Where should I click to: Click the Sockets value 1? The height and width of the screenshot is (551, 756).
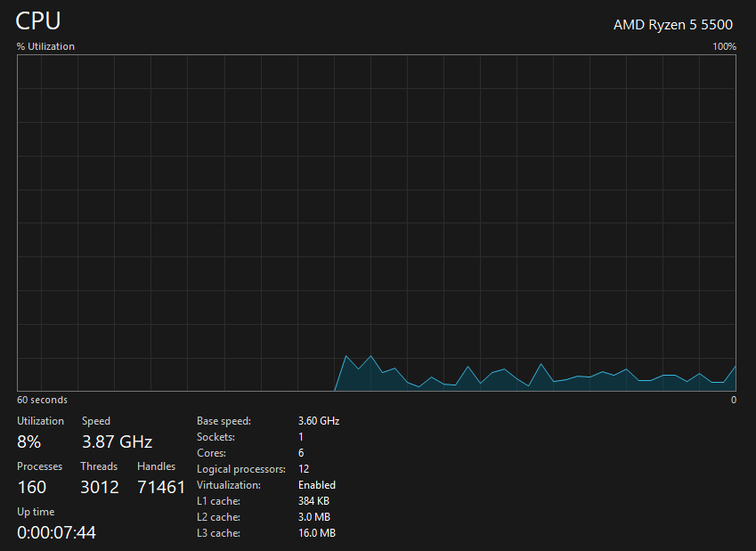[x=301, y=437]
